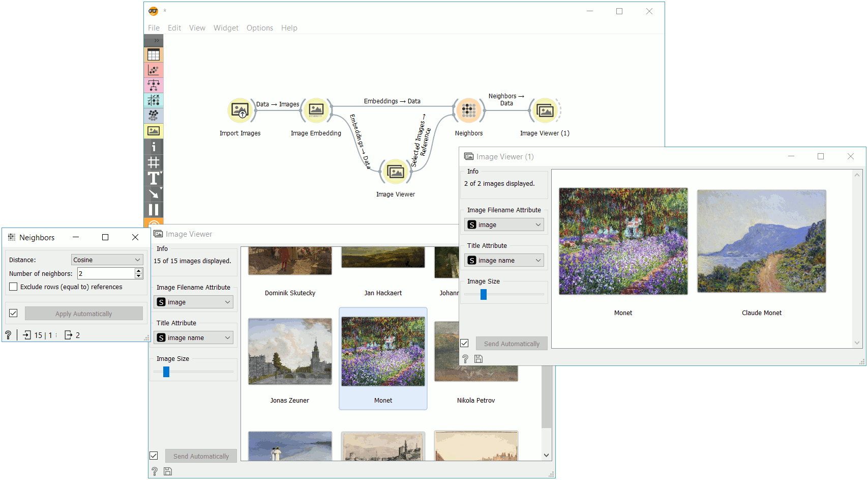The width and height of the screenshot is (868, 480).
Task: Click the Import Images widget node
Action: click(x=240, y=110)
